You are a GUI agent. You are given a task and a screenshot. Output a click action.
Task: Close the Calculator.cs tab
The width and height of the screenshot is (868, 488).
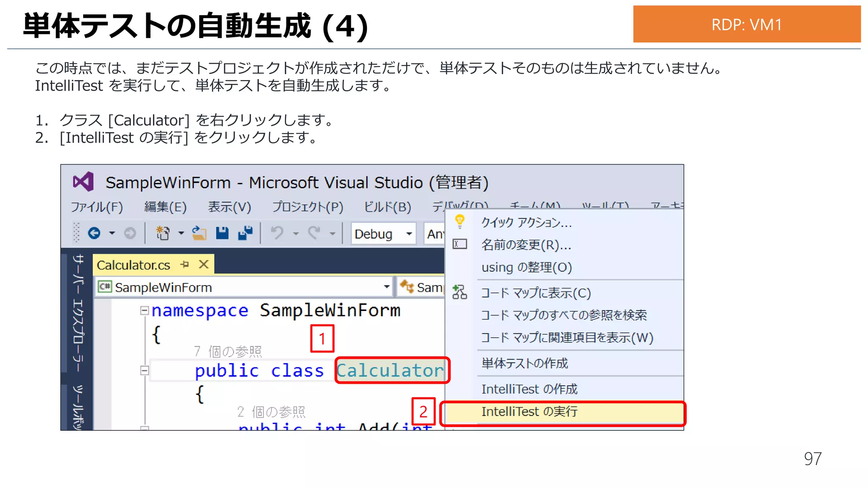[204, 264]
